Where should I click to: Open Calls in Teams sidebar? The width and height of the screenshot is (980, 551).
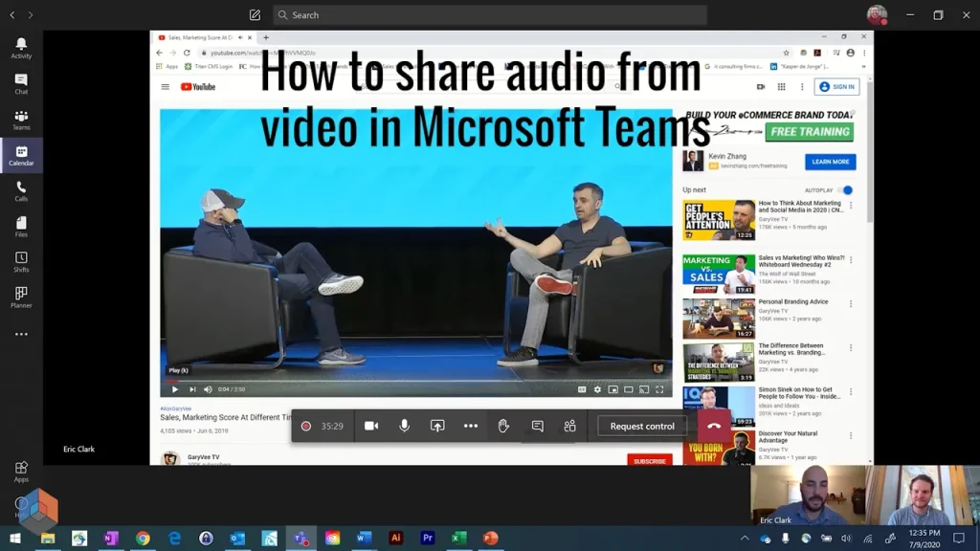coord(21,190)
